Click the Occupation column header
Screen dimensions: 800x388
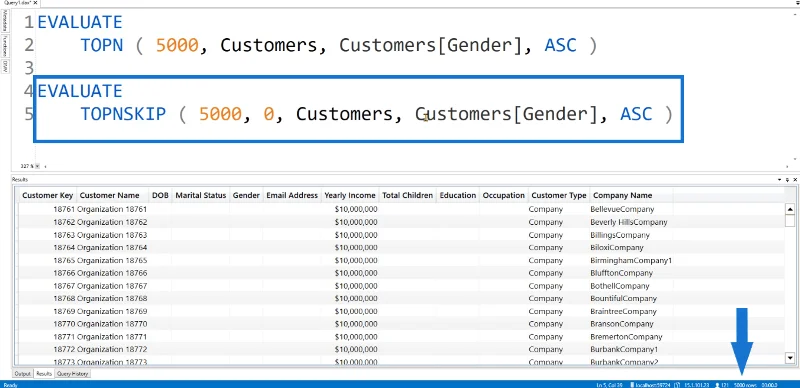pos(504,195)
